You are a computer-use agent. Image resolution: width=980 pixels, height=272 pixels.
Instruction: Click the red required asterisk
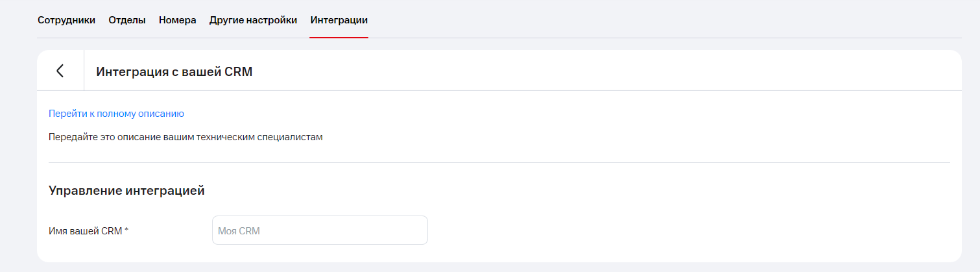pos(126,230)
